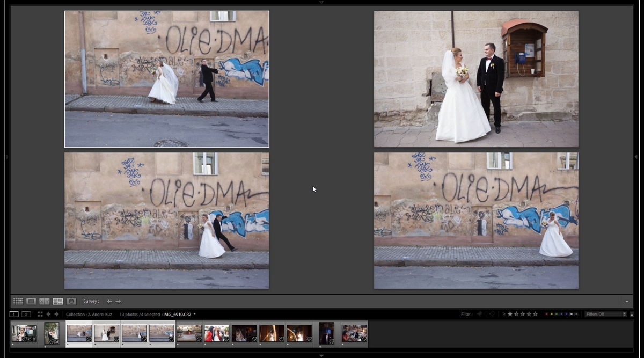The height and width of the screenshot is (358, 644).
Task: Go forward using filmstrip forward arrow
Action: (x=56, y=314)
